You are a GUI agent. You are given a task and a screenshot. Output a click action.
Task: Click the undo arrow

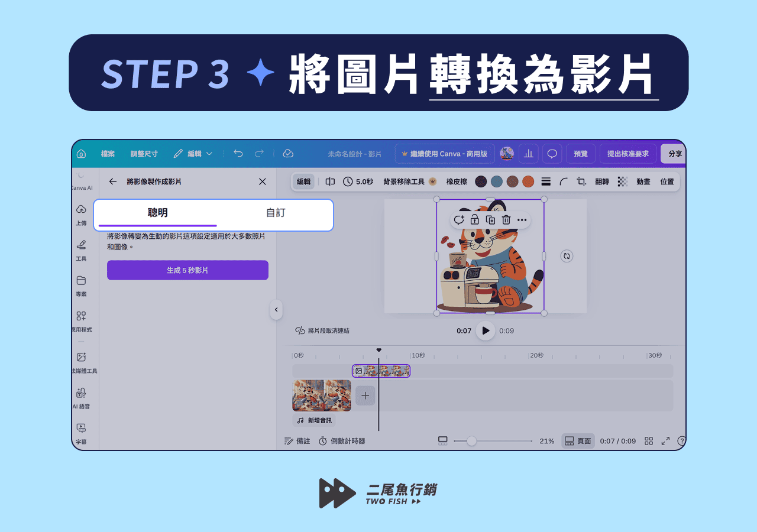[x=238, y=154]
